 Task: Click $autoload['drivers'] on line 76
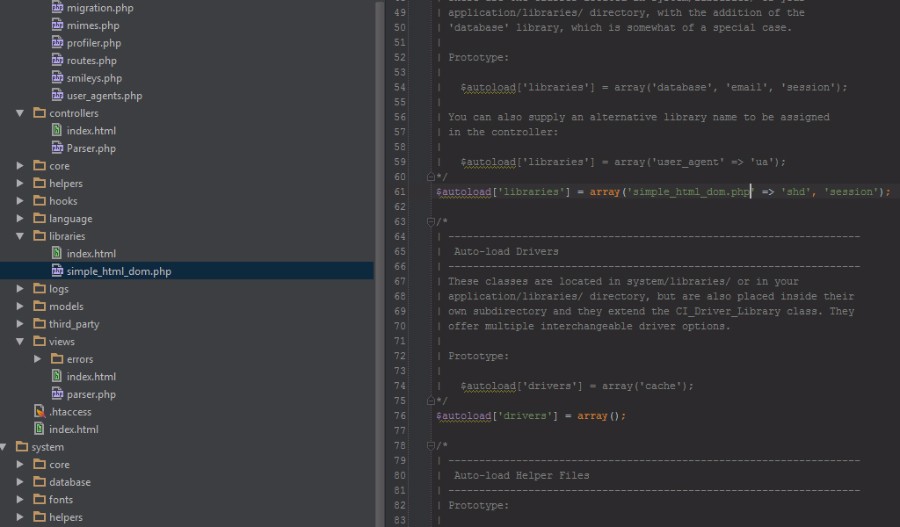[x=497, y=416]
